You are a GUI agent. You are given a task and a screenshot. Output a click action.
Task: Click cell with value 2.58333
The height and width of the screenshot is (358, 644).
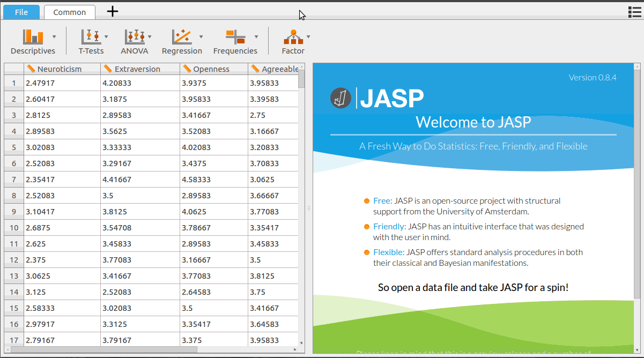point(62,308)
